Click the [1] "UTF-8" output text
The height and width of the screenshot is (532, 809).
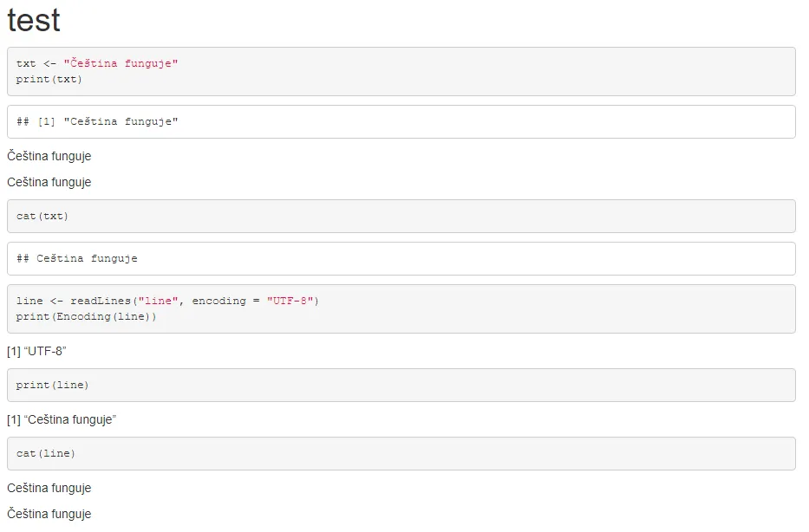pos(37,352)
